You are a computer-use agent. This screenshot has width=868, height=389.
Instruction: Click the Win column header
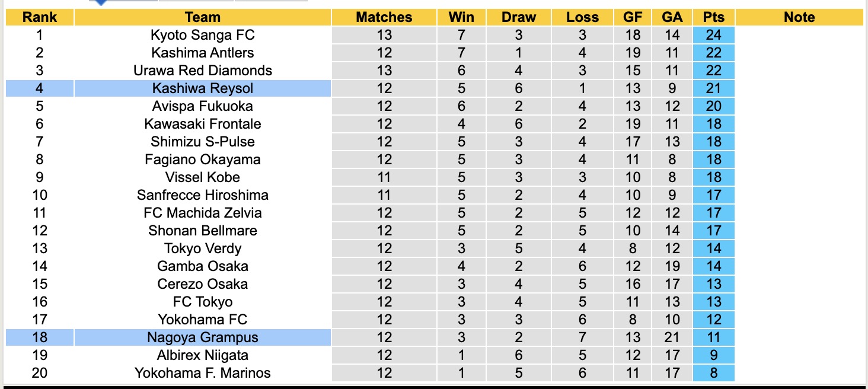[461, 17]
